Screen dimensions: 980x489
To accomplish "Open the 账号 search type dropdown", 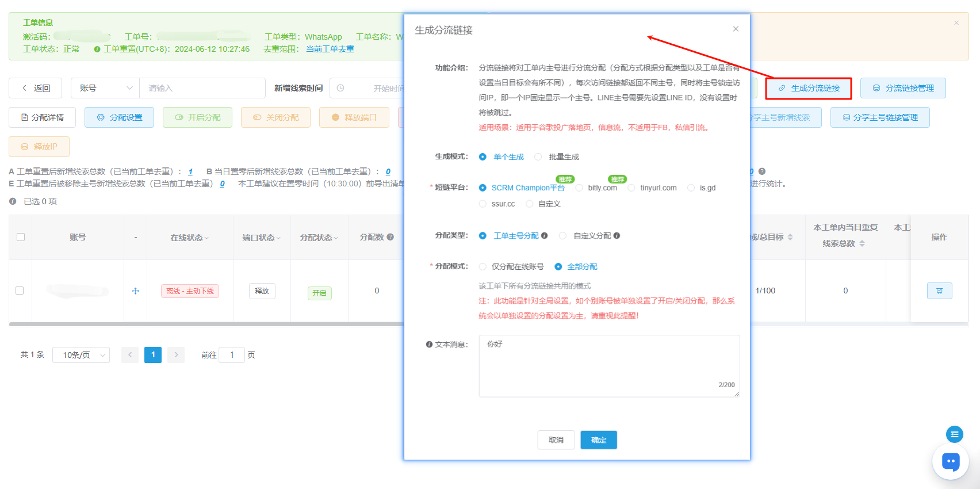I will coord(105,88).
